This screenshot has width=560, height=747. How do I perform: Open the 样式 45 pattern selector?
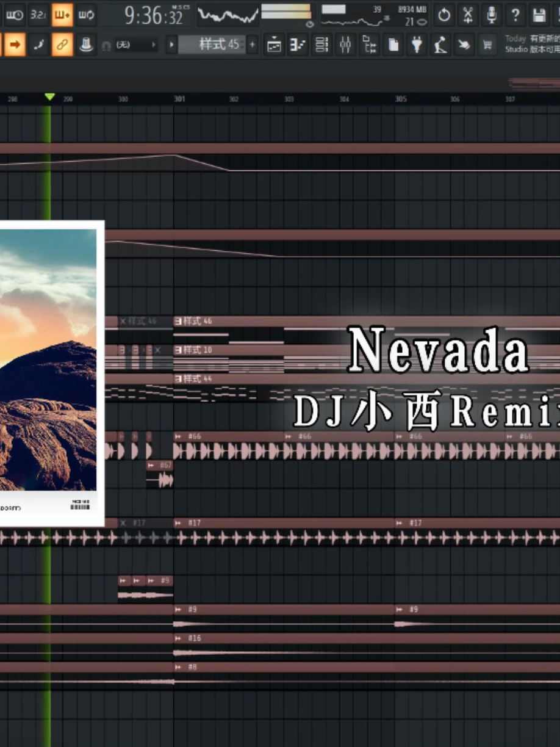(x=213, y=45)
